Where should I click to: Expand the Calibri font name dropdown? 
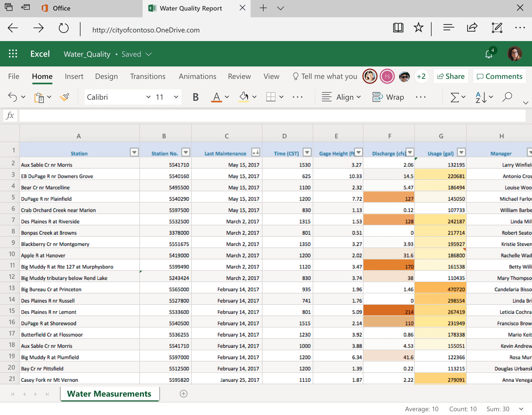click(148, 97)
